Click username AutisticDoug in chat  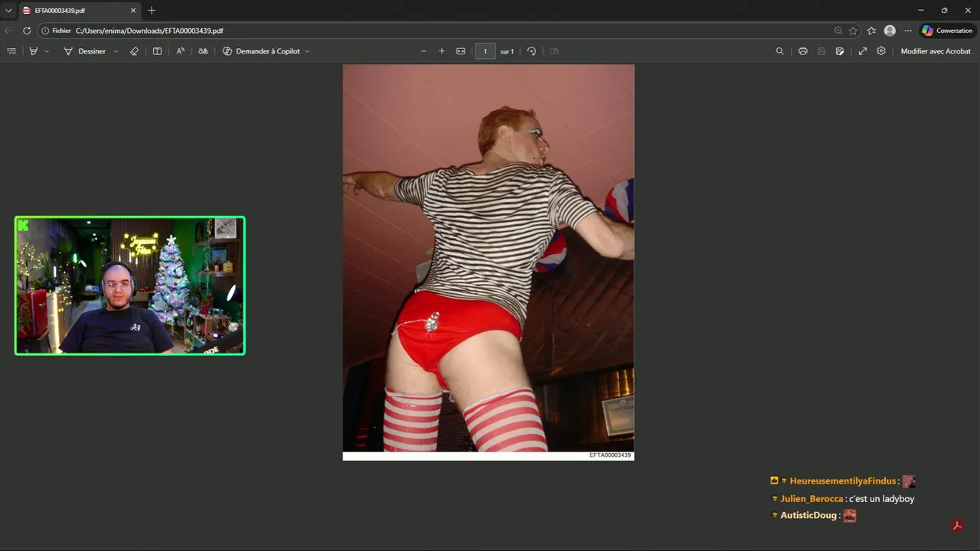coord(808,516)
